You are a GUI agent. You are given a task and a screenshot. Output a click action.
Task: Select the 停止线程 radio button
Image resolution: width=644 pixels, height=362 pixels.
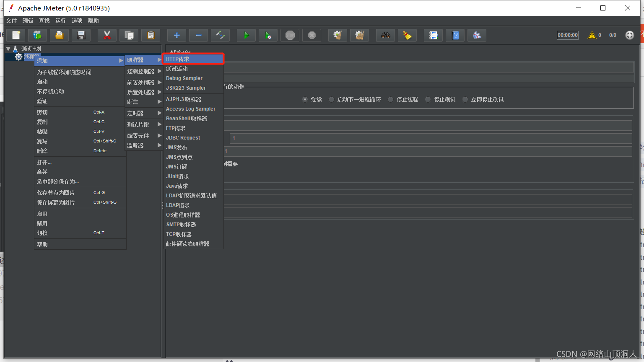pos(390,99)
